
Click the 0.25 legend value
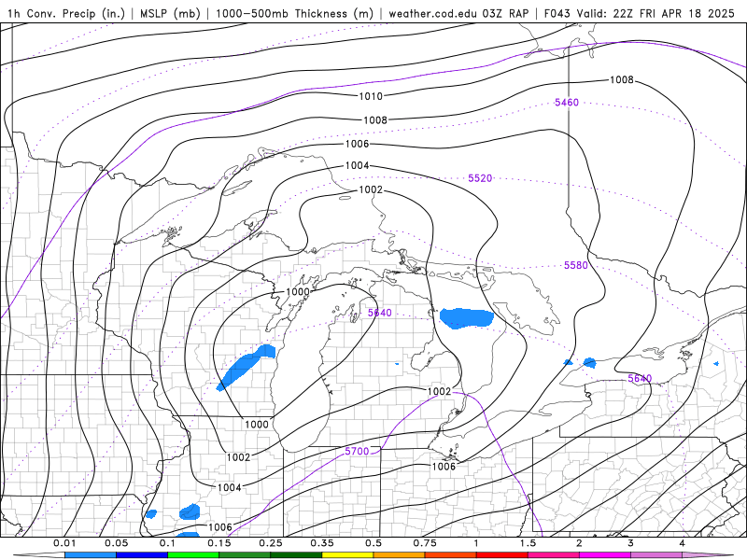pyautogui.click(x=270, y=543)
